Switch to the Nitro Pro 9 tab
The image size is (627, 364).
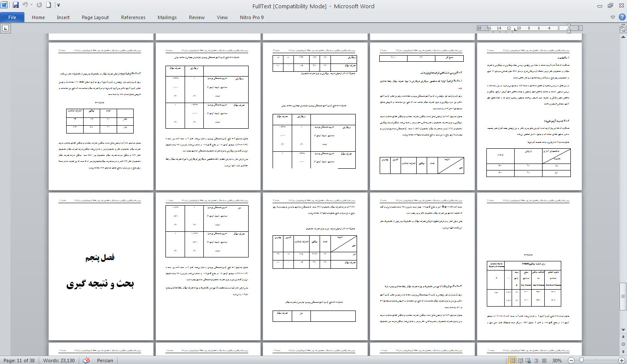click(x=252, y=17)
